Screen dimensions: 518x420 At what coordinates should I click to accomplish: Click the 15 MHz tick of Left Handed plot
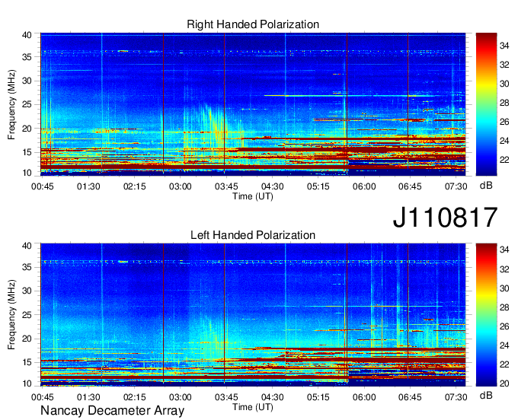(27, 363)
